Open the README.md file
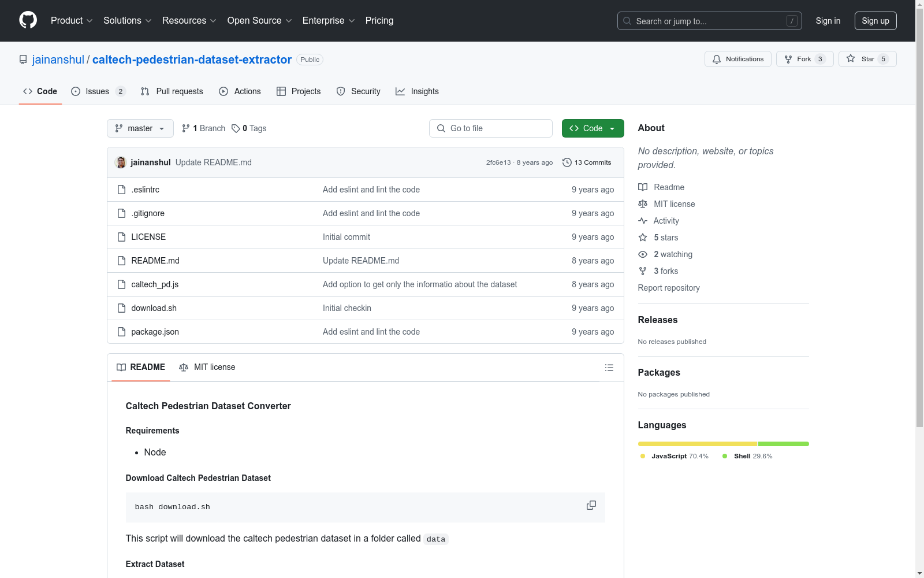 pos(155,261)
